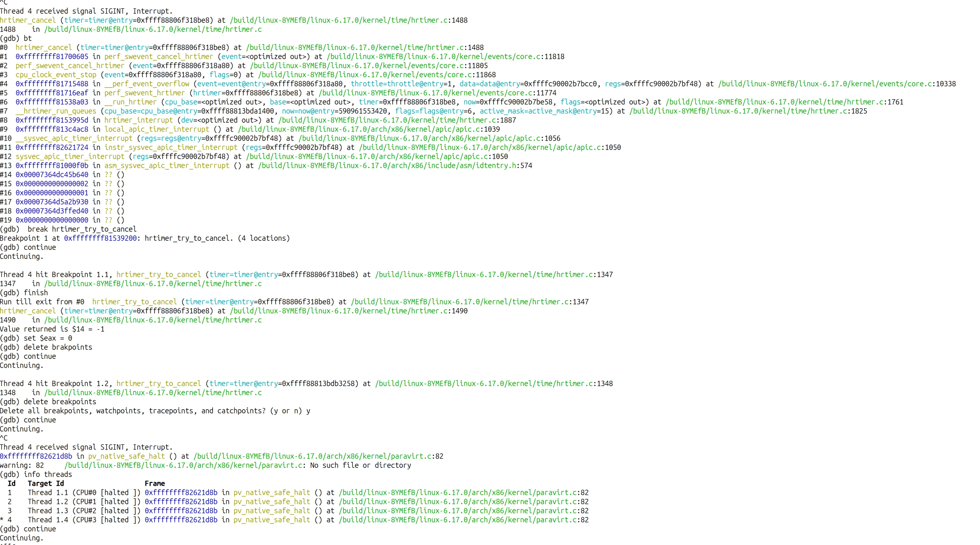This screenshot has width=980, height=545.
Task: Click hrtimer_interrupt function in frame #8
Action: [138, 120]
